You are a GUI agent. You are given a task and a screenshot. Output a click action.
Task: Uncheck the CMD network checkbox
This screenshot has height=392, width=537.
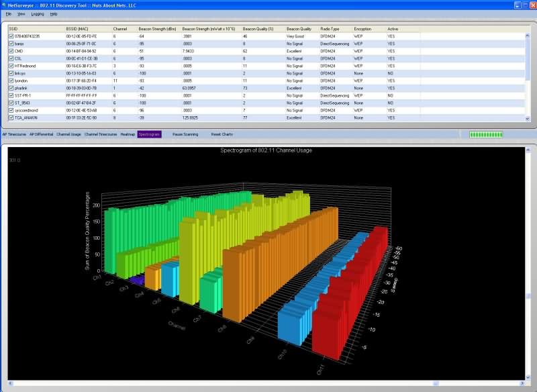(11, 50)
